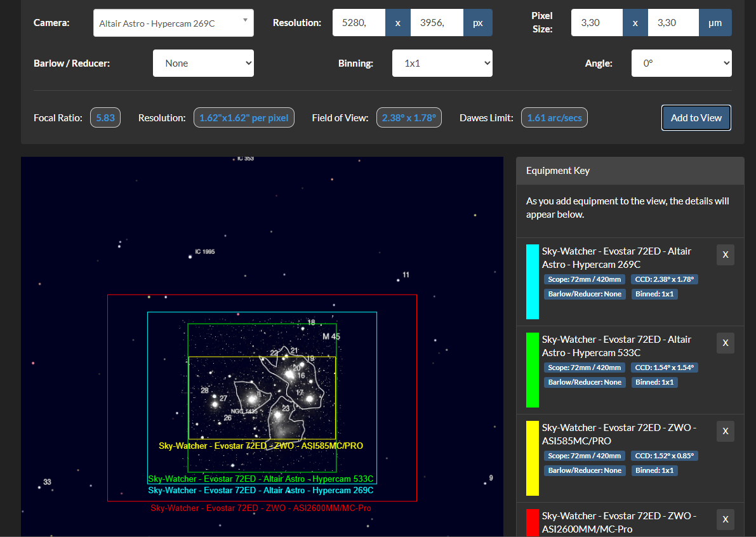Click the Barlow/Reducer: None tag under Hypercam 533C
Screen dimensions: 756x537
coord(585,381)
